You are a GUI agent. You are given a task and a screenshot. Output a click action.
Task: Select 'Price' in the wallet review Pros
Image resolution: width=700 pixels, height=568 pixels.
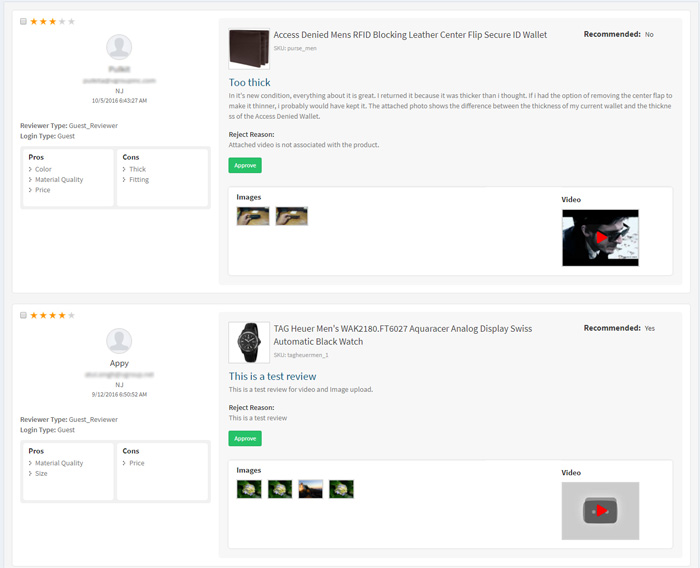point(43,190)
